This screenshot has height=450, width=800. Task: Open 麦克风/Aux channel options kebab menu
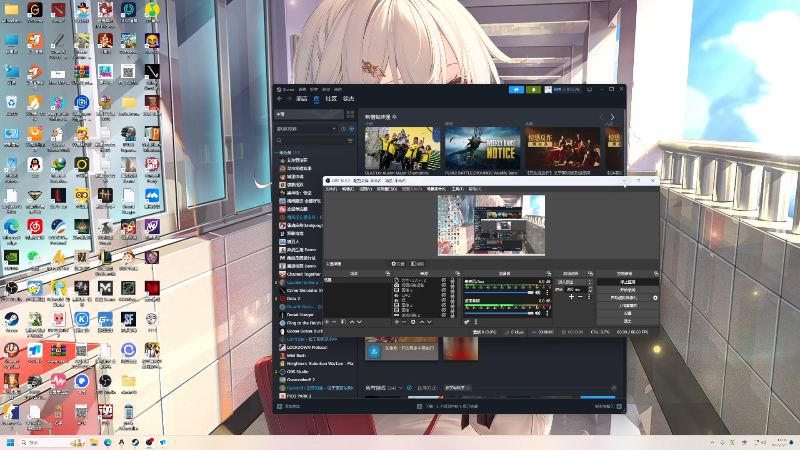coord(547,292)
